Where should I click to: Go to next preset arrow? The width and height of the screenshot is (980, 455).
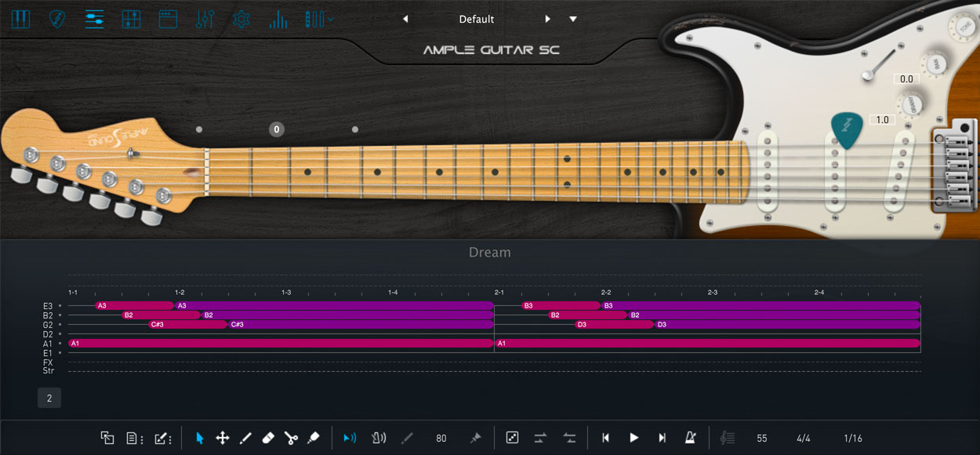tap(548, 19)
